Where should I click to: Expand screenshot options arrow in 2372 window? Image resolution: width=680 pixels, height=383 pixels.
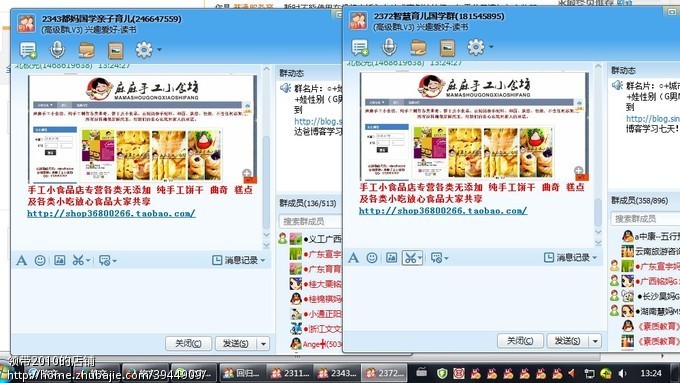420,258
